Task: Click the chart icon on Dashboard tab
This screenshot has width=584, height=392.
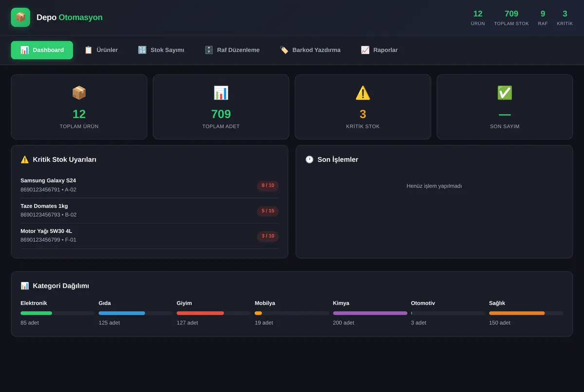Action: pyautogui.click(x=24, y=50)
